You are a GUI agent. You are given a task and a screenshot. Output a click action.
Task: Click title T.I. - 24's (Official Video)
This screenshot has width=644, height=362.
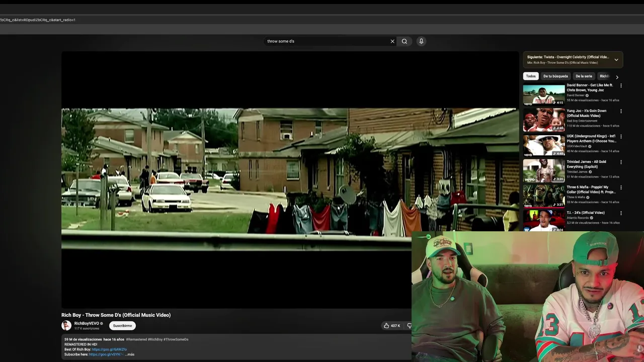[x=586, y=213]
